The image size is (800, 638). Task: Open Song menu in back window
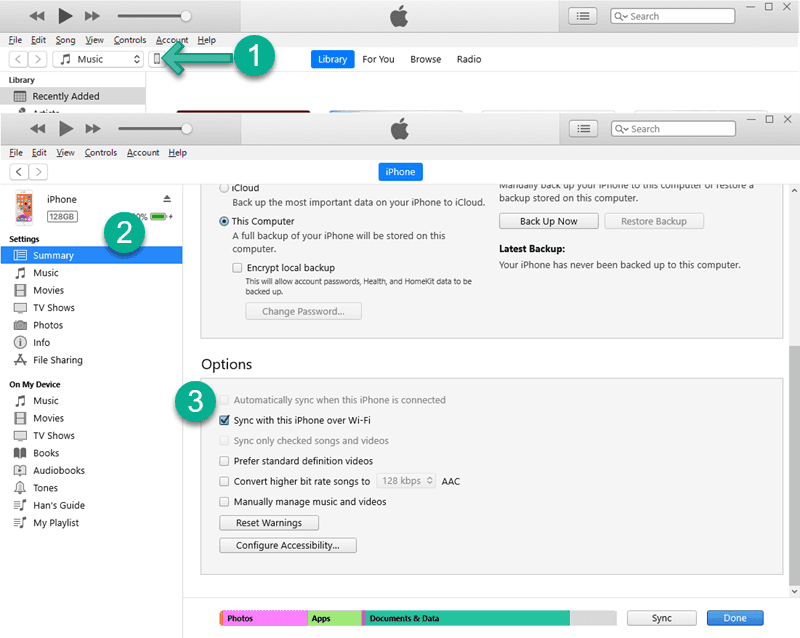[65, 40]
